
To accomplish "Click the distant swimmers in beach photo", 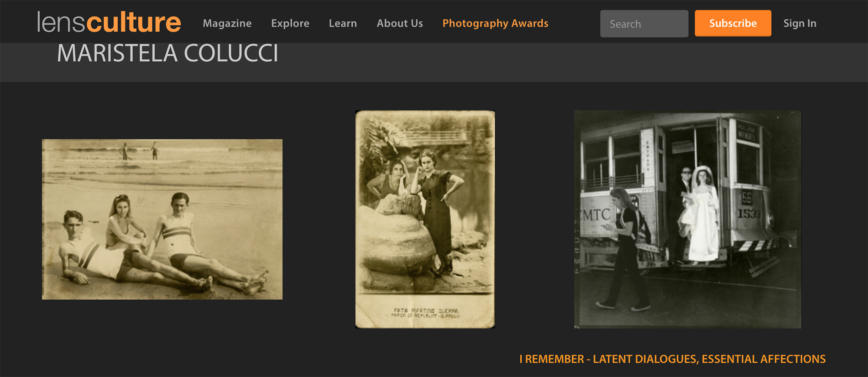I will click(139, 151).
